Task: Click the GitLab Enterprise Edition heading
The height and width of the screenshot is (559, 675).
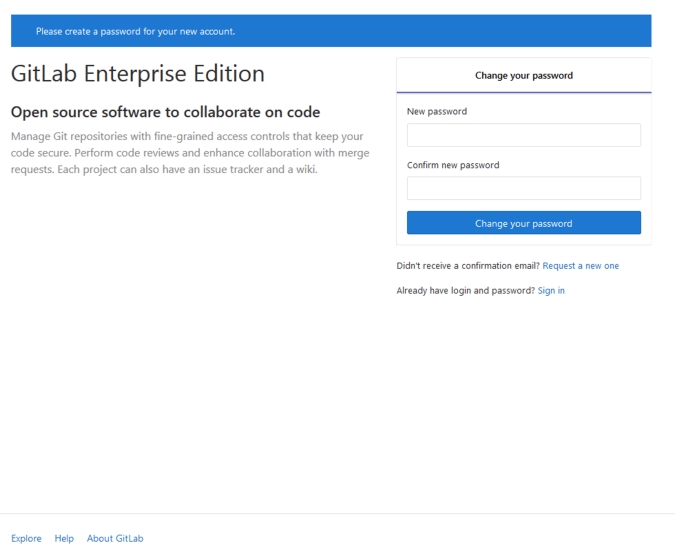Action: coord(138,74)
